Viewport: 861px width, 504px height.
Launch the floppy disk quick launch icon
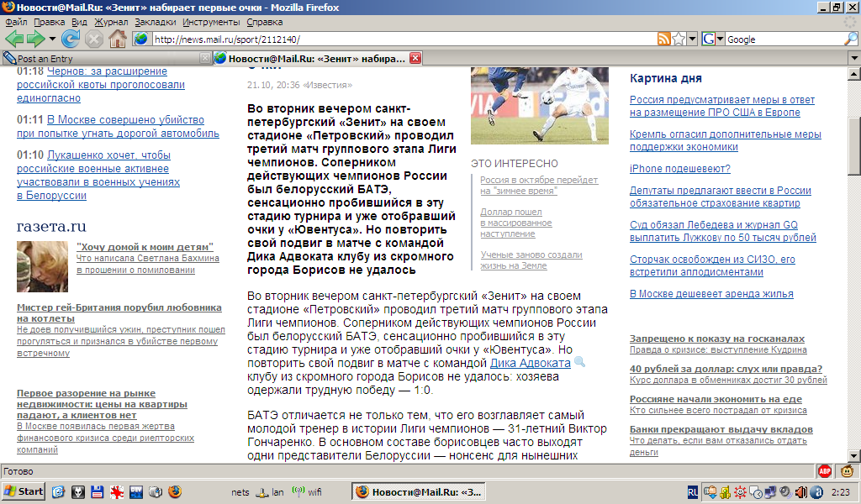click(x=98, y=492)
